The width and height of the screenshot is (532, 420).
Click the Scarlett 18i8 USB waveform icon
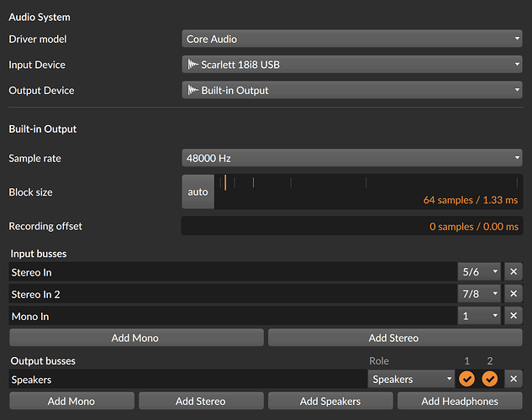(x=193, y=64)
